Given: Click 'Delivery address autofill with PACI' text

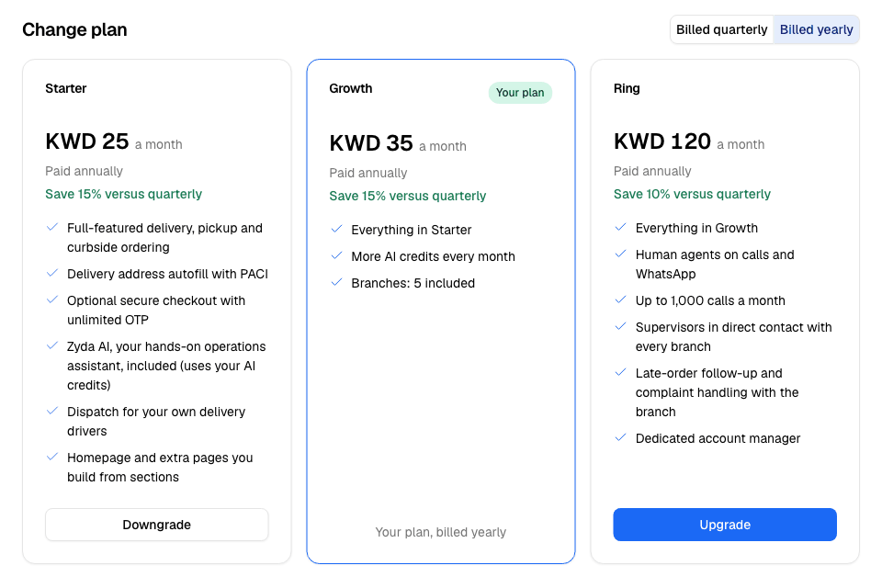Looking at the screenshot, I should [x=167, y=274].
